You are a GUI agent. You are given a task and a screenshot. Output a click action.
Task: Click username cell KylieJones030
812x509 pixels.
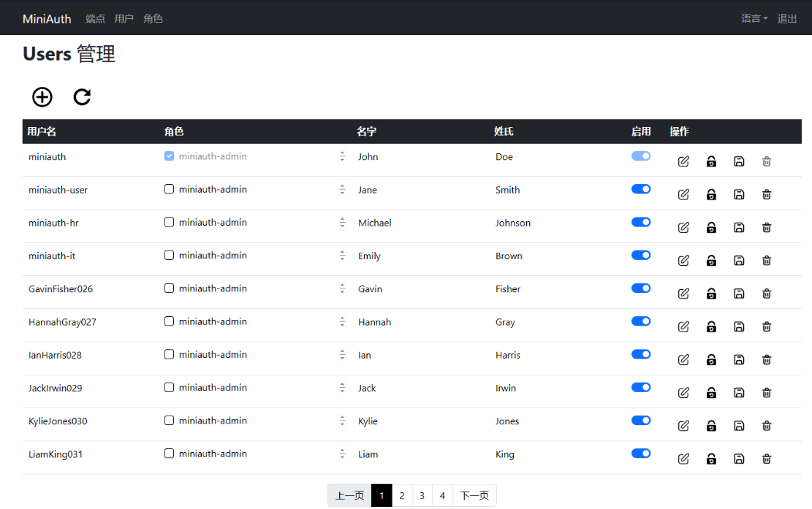[58, 421]
